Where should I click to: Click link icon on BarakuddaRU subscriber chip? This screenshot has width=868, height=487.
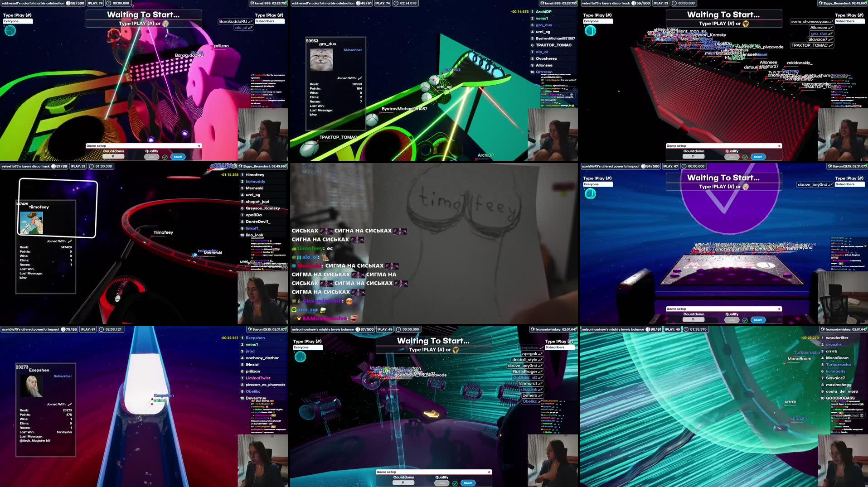tap(250, 22)
